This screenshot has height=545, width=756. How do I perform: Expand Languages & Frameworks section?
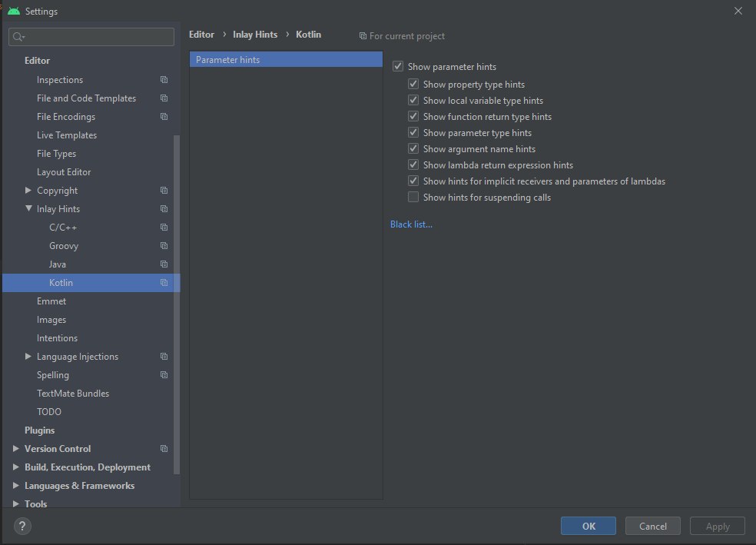tap(16, 485)
